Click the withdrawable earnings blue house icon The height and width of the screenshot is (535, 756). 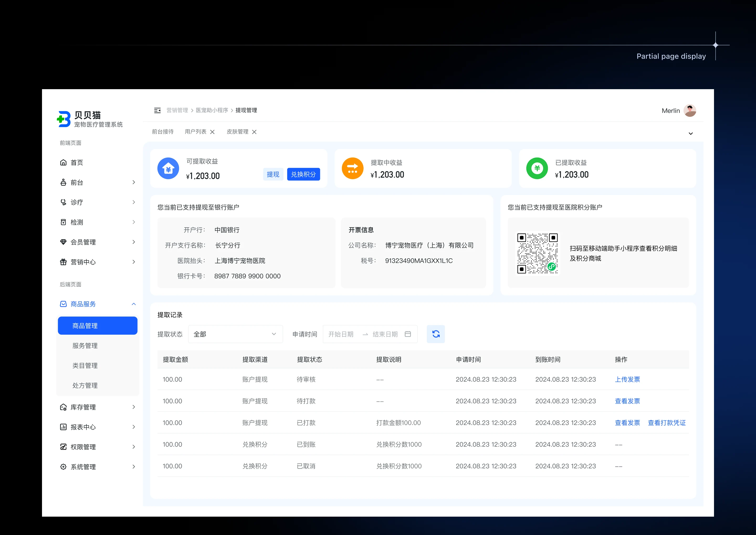(x=168, y=168)
